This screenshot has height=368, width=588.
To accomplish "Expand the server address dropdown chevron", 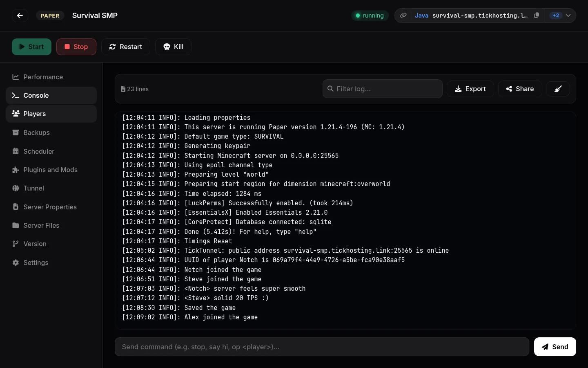I will pos(568,16).
